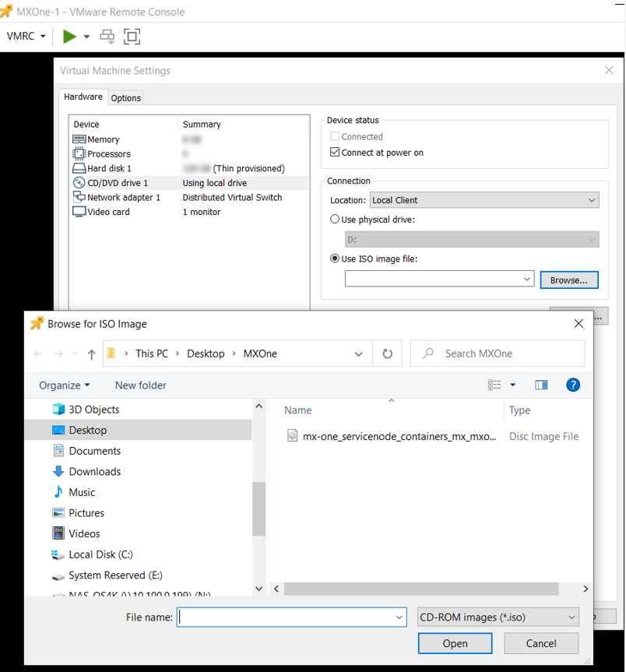Open the VMRC dropdown menu
Image resolution: width=626 pixels, height=672 pixels.
pos(26,37)
